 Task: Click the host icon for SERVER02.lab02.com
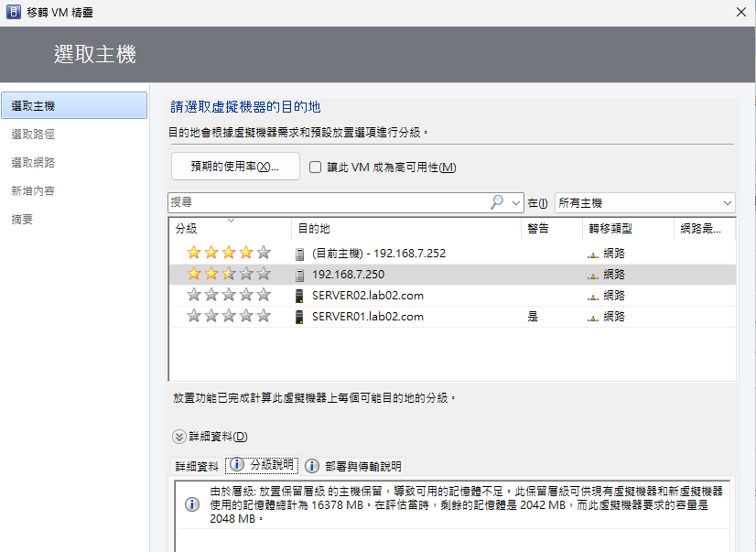(x=299, y=296)
